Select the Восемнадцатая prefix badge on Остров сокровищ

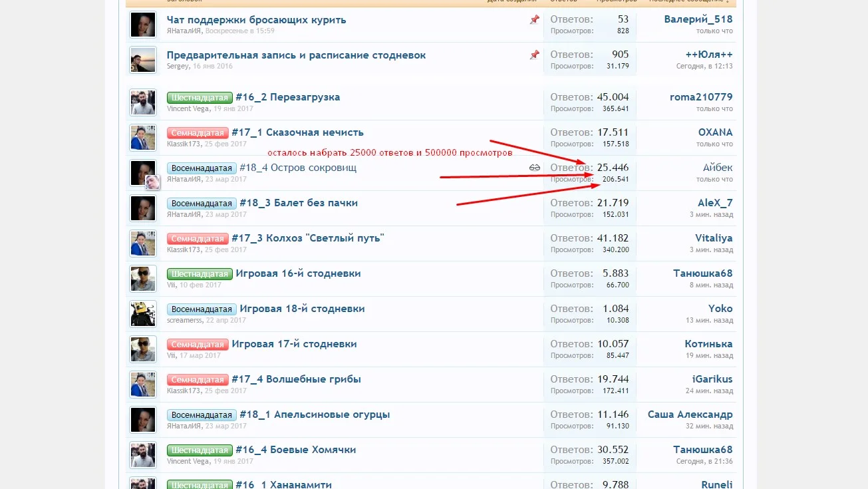201,168
